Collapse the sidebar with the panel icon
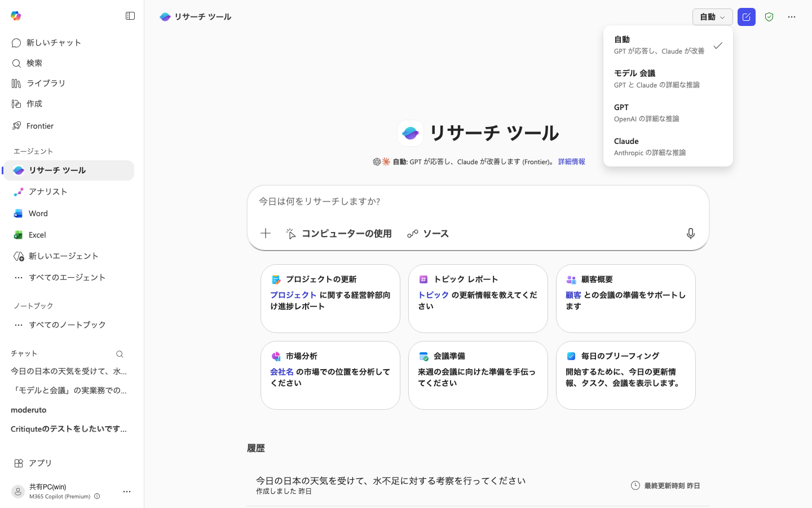812x508 pixels. [x=130, y=16]
